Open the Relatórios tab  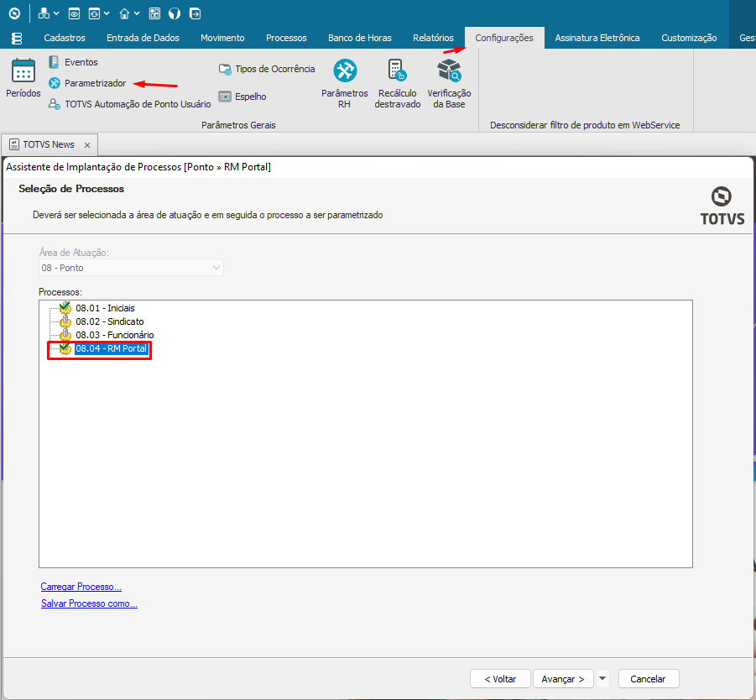tap(433, 38)
